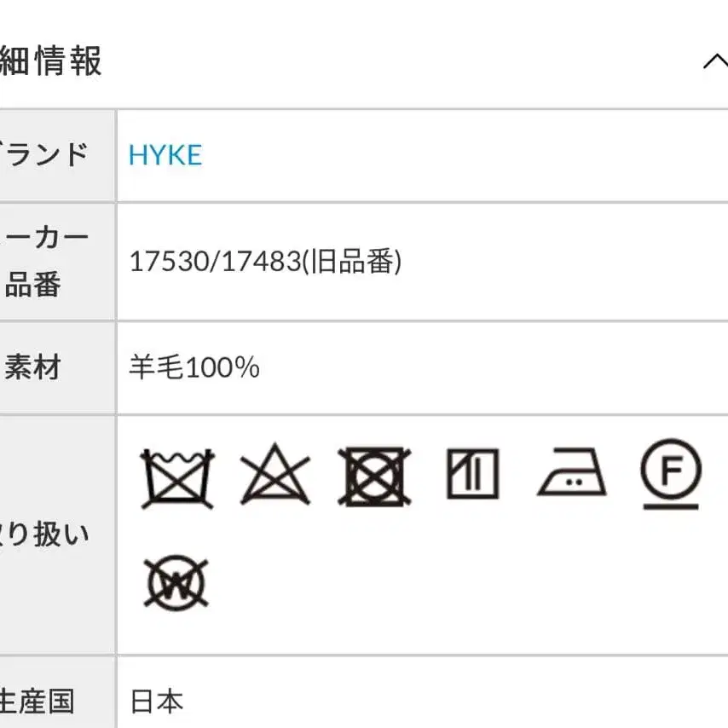Select the line-dry-in-shade square icon
Image resolution: width=728 pixels, height=728 pixels.
(x=472, y=474)
